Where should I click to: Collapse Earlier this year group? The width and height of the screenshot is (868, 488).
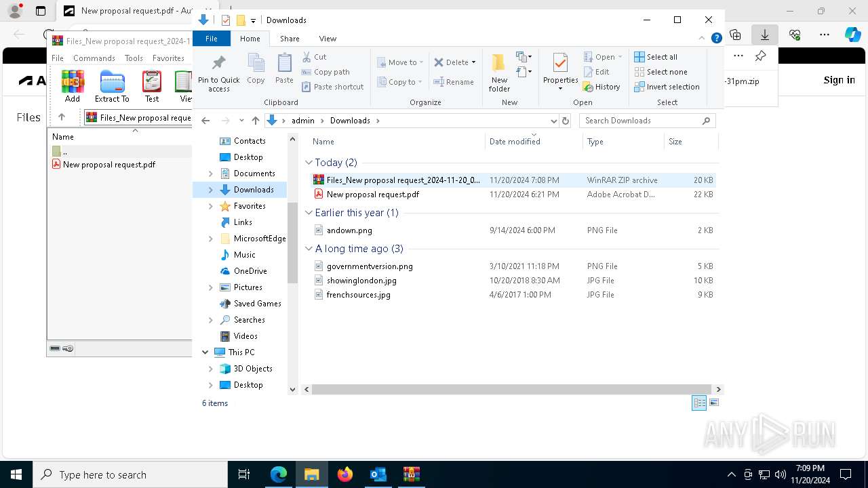click(309, 213)
